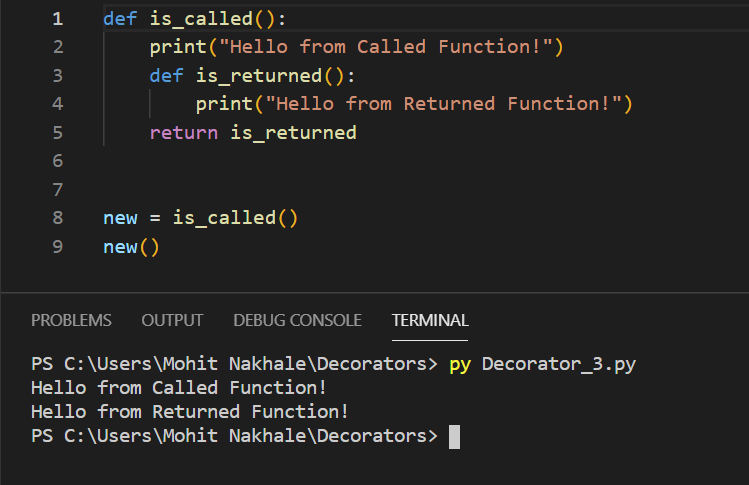
Task: Click terminal output "Hello from Returned Function!"
Action: pos(190,412)
